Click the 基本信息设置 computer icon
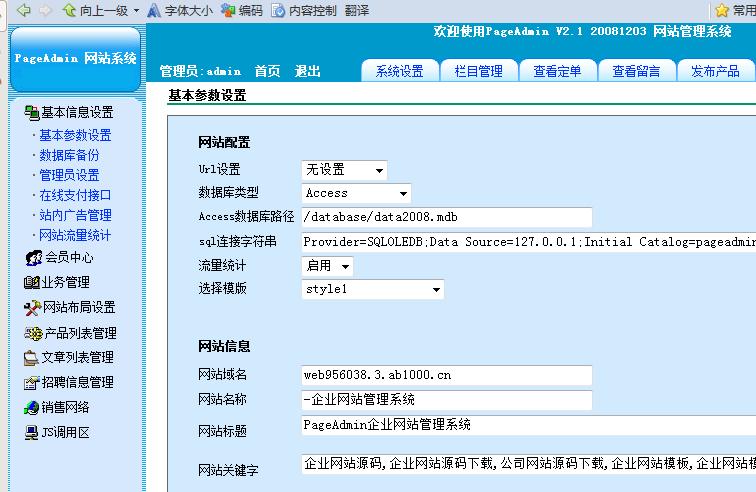 pyautogui.click(x=32, y=113)
